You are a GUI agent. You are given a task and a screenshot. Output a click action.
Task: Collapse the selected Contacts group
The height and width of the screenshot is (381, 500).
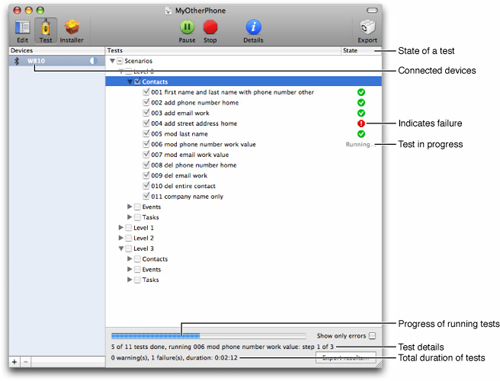[x=130, y=82]
